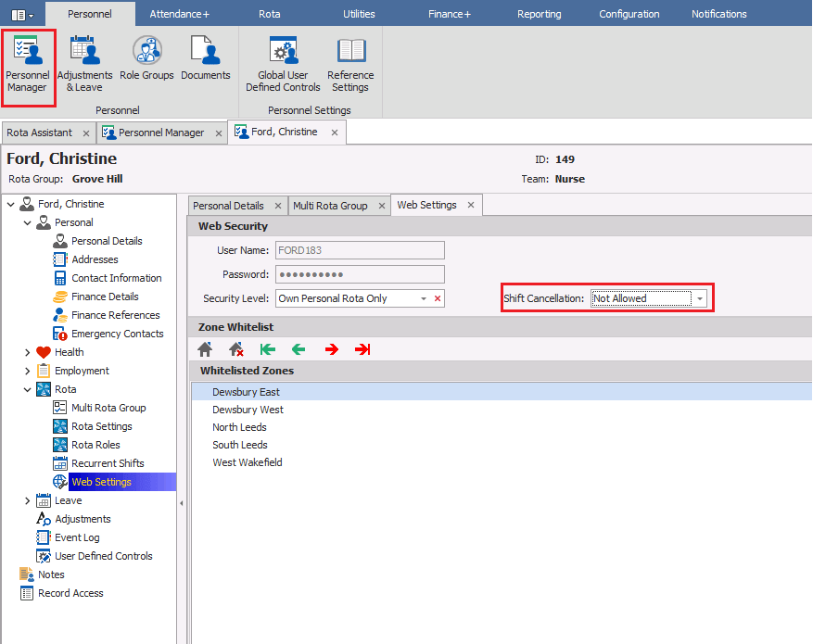Select Addresses in the tree
The width and height of the screenshot is (813, 644).
(x=95, y=259)
